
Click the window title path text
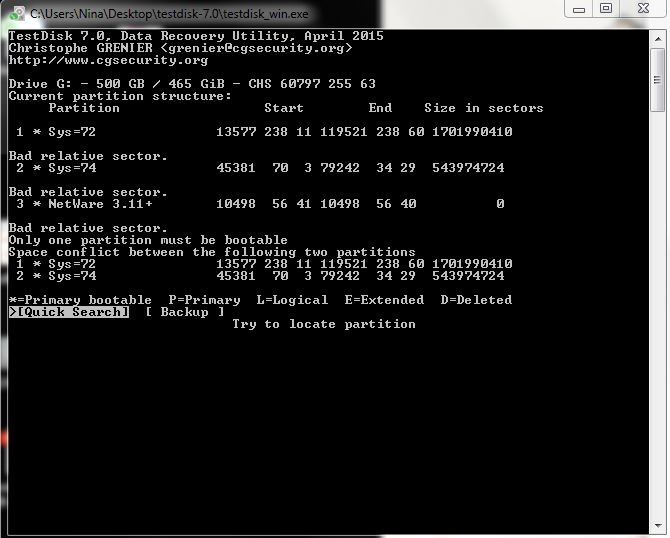click(x=170, y=14)
